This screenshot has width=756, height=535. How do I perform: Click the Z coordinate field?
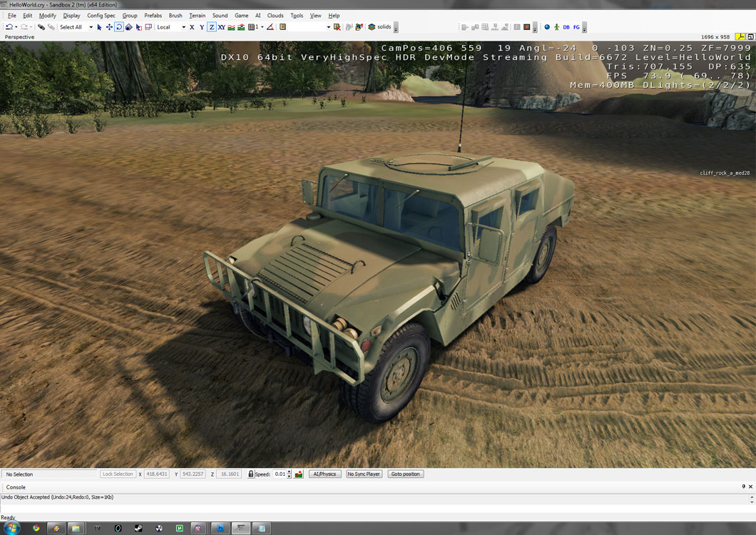229,474
